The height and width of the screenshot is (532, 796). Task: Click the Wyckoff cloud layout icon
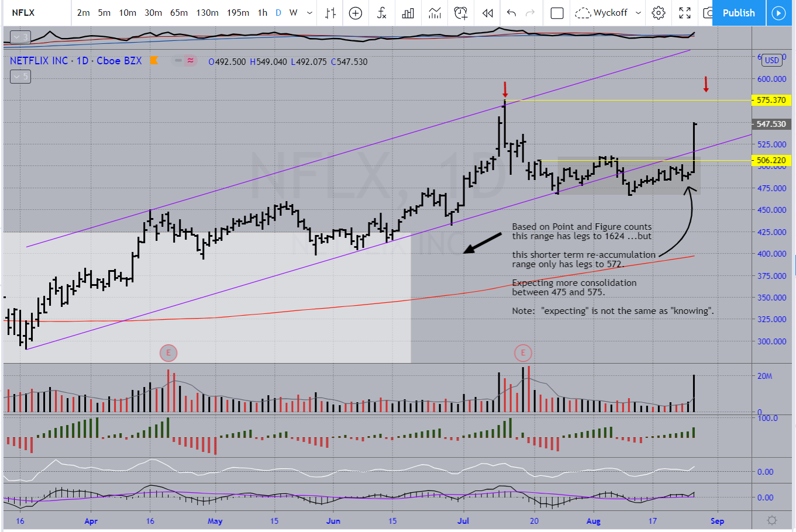pyautogui.click(x=583, y=13)
